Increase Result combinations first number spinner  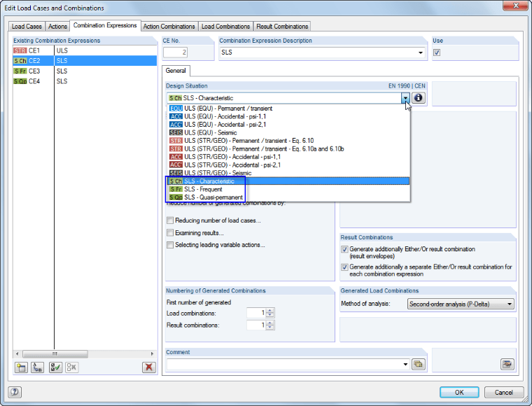point(270,323)
